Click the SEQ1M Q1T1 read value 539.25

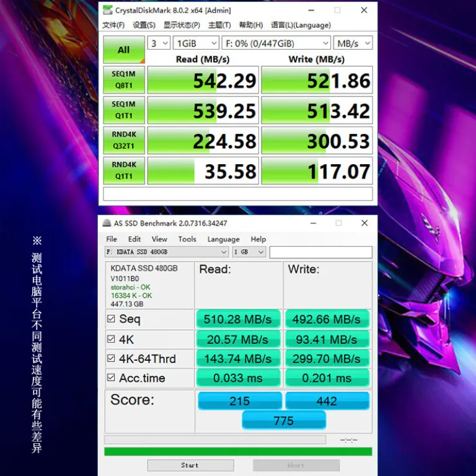click(x=203, y=110)
